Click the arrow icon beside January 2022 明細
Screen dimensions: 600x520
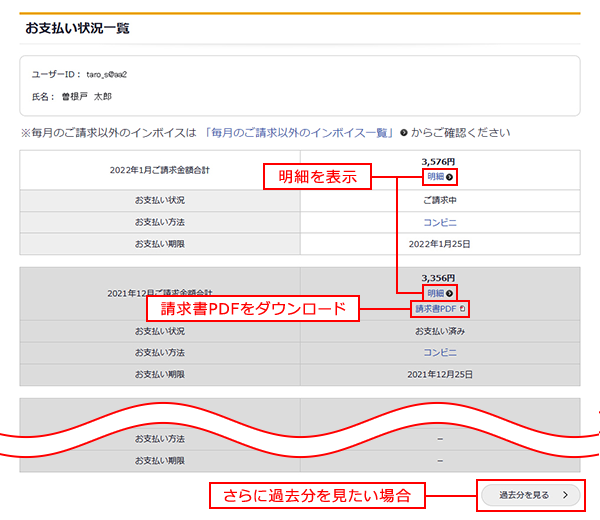[449, 177]
